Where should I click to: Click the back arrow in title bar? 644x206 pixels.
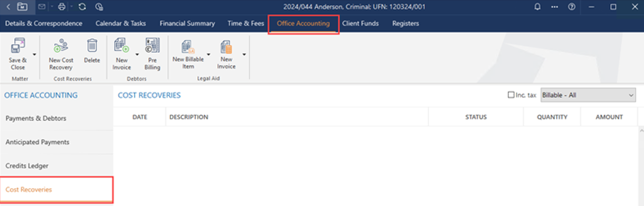coord(8,7)
